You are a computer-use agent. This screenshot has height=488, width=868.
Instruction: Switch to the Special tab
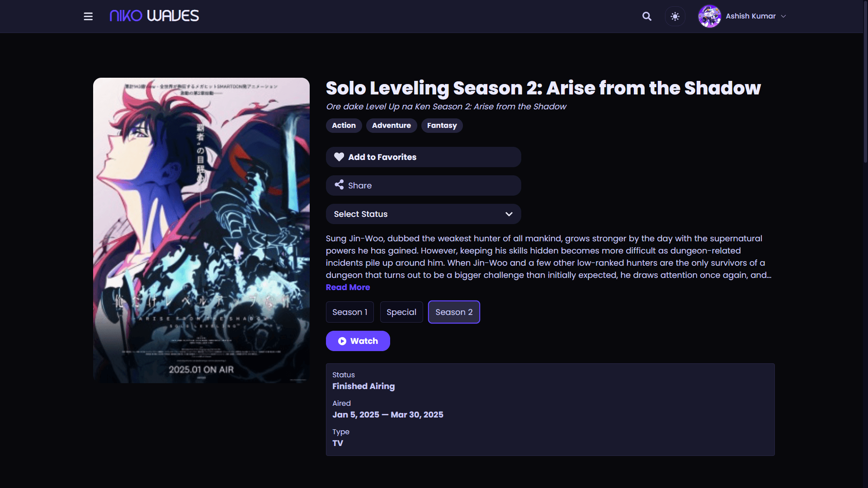401,312
